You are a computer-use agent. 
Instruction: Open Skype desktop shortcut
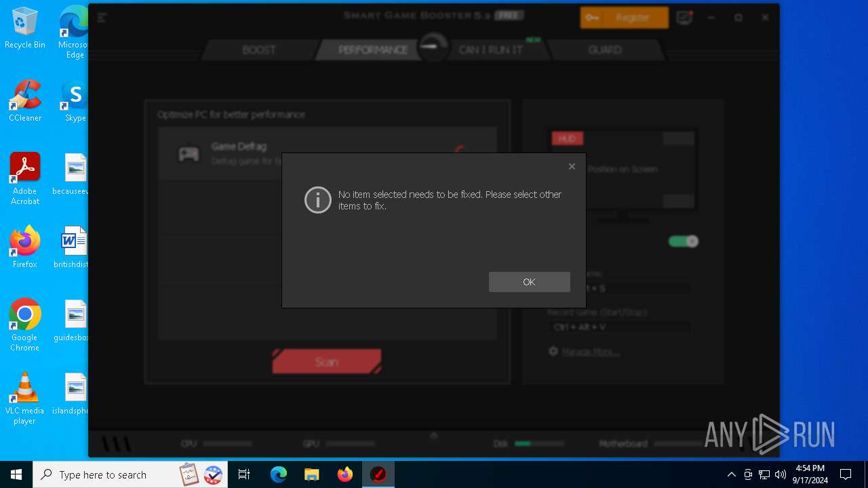(75, 102)
